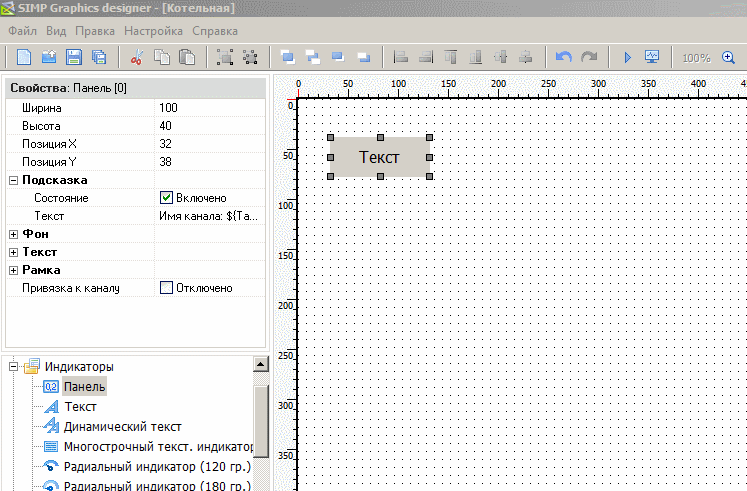
Task: Click the element tree scrollbar thumb
Action: [261, 421]
